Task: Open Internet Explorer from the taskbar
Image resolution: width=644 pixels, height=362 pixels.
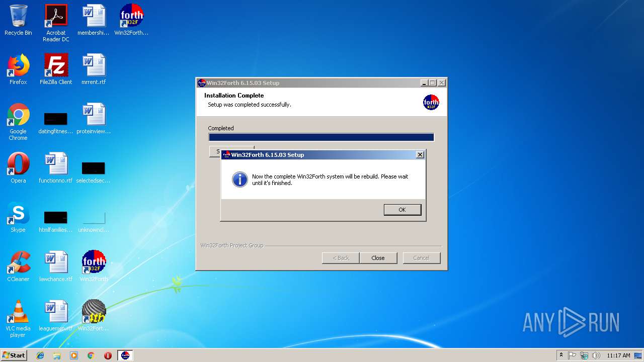Action: click(40, 355)
